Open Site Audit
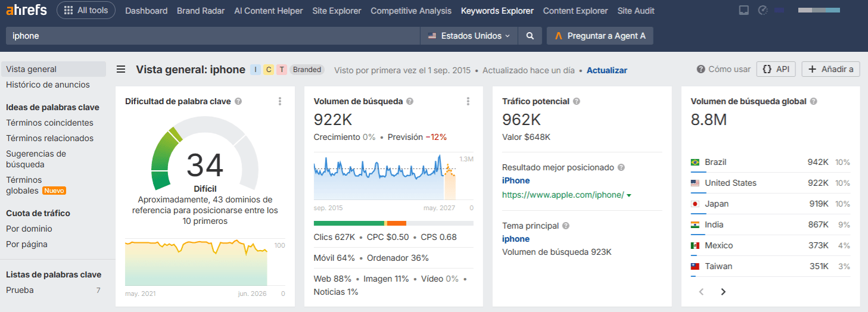 (636, 11)
